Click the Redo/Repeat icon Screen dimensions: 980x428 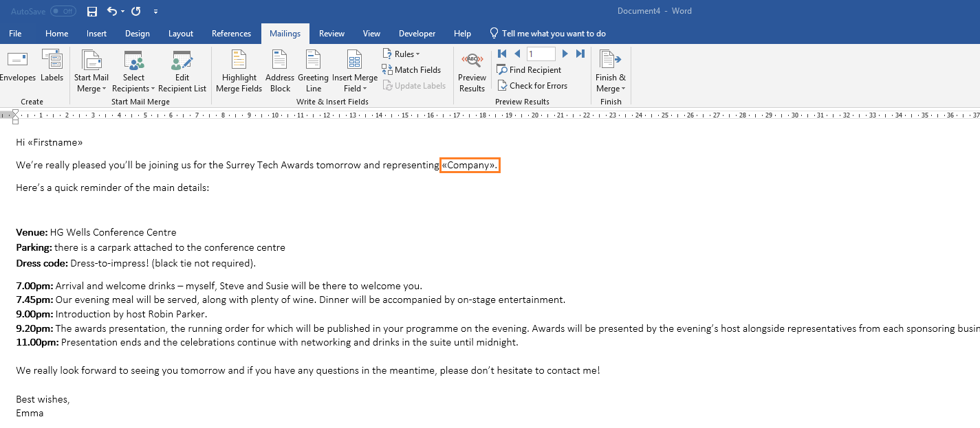click(x=136, y=11)
